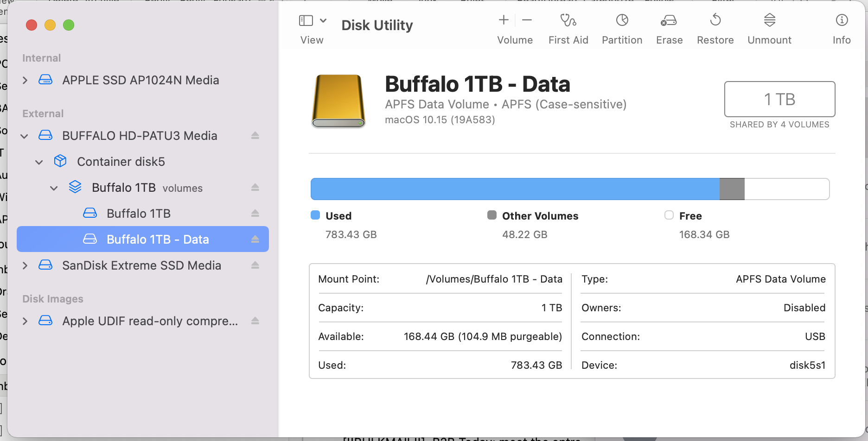Click the 1 TB capacity box
This screenshot has width=868, height=441.
tap(780, 99)
